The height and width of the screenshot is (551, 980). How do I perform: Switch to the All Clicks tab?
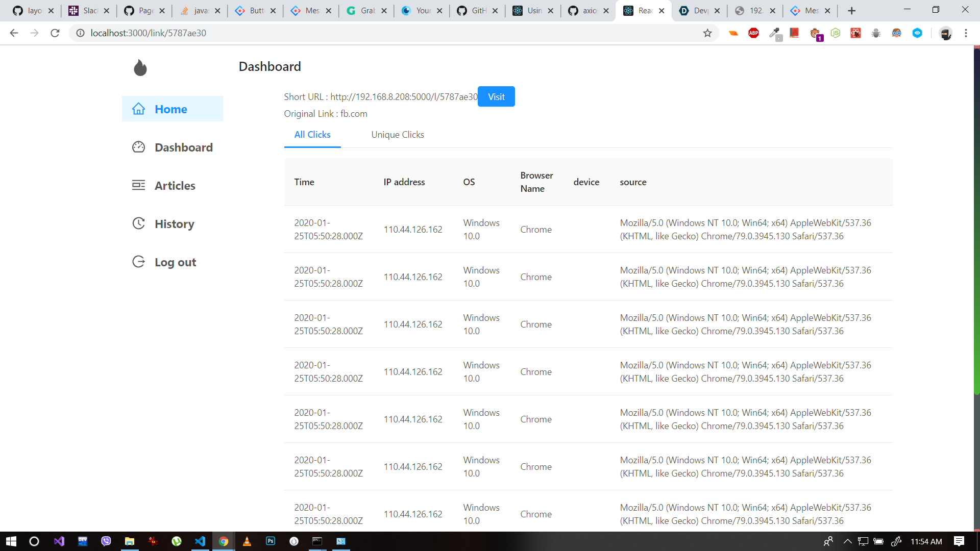pos(312,135)
